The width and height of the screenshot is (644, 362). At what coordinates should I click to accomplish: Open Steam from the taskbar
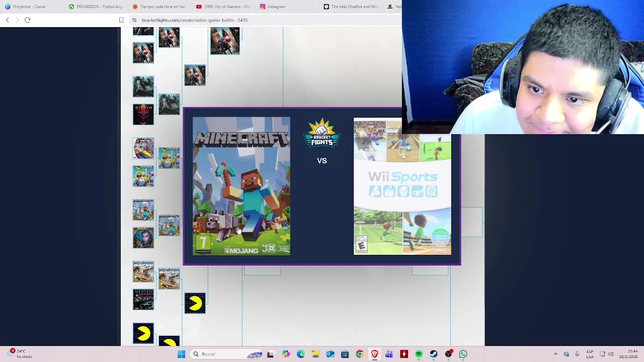tap(434, 354)
